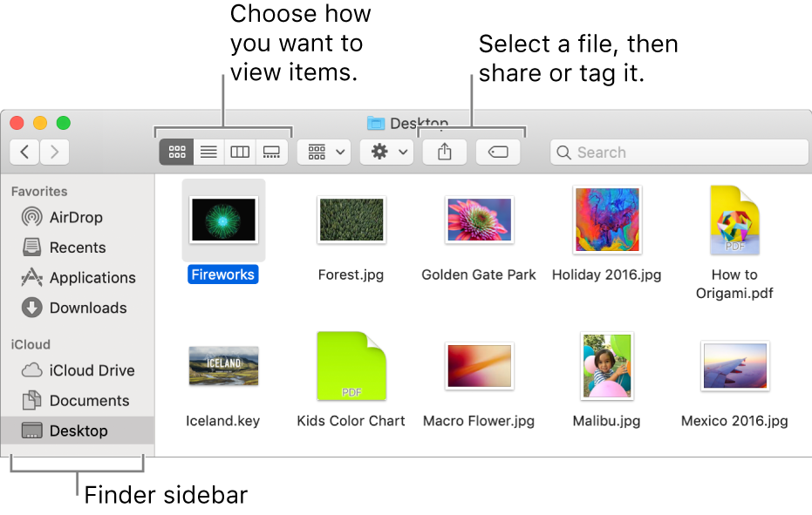Select Icon view in toolbar
This screenshot has height=515, width=812.
point(176,152)
